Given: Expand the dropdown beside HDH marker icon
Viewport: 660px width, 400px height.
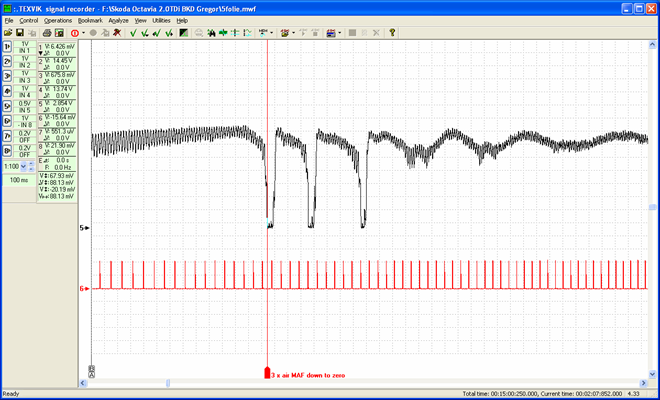Looking at the screenshot, I should tap(271, 32).
